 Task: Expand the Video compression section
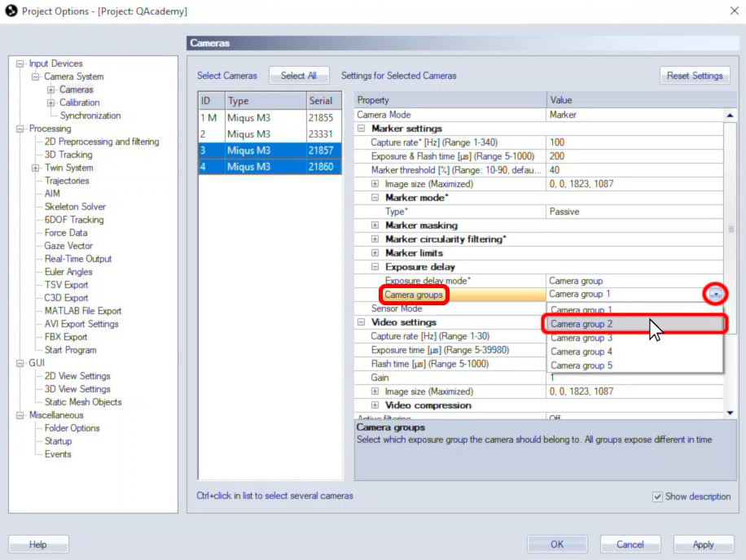click(375, 405)
